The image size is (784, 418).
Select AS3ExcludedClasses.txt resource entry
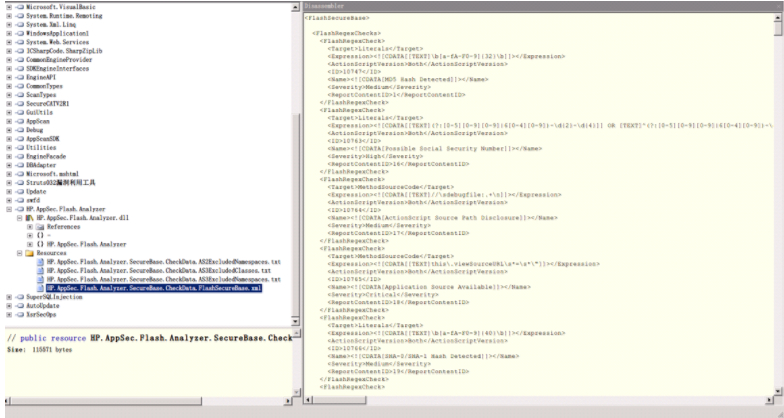(x=159, y=270)
